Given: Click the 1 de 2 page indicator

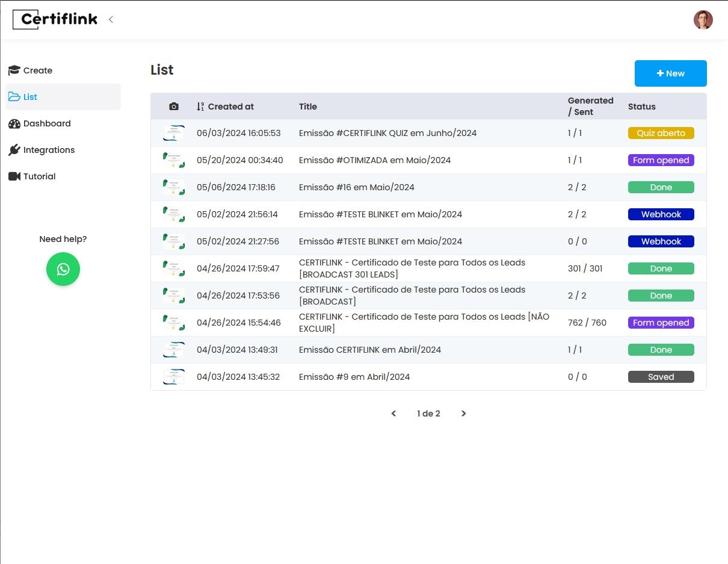Looking at the screenshot, I should pos(428,414).
